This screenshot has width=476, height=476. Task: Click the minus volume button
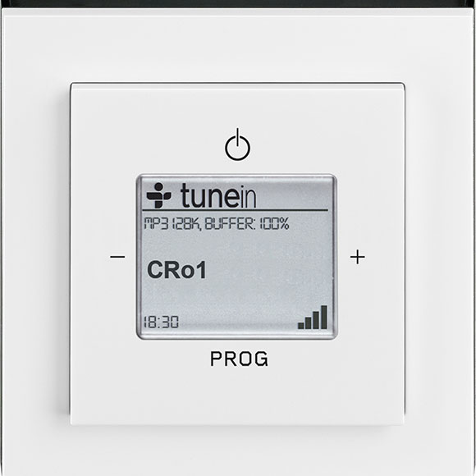pyautogui.click(x=117, y=257)
